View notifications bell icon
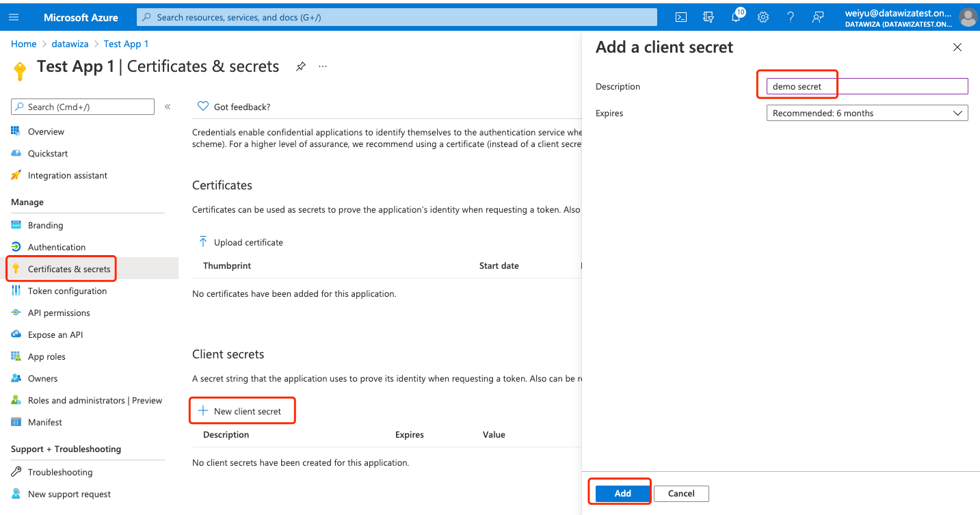This screenshot has height=515, width=980. (x=737, y=17)
